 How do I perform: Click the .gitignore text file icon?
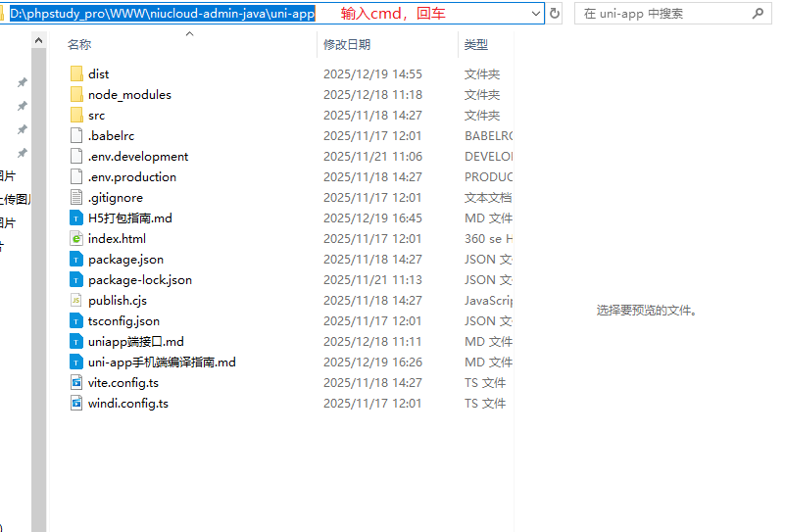coord(76,197)
